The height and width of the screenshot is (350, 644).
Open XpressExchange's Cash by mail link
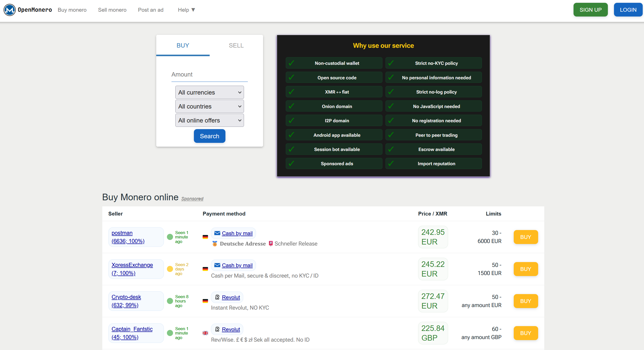(237, 265)
